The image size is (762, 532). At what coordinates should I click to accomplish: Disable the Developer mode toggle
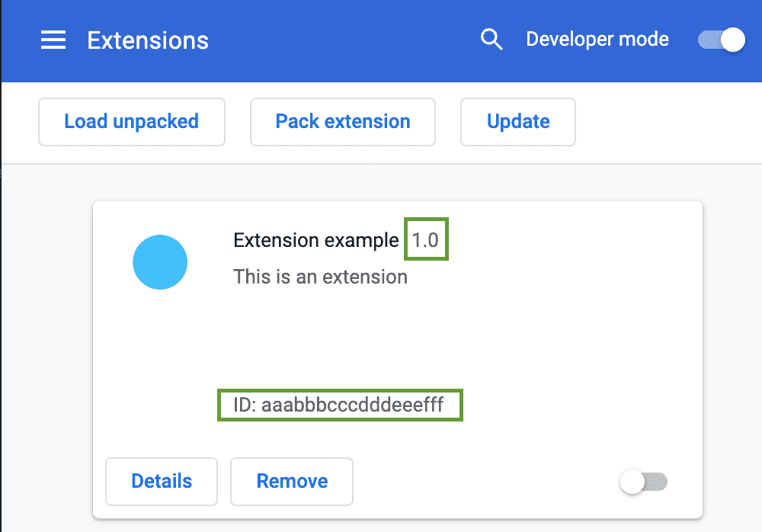pos(719,40)
